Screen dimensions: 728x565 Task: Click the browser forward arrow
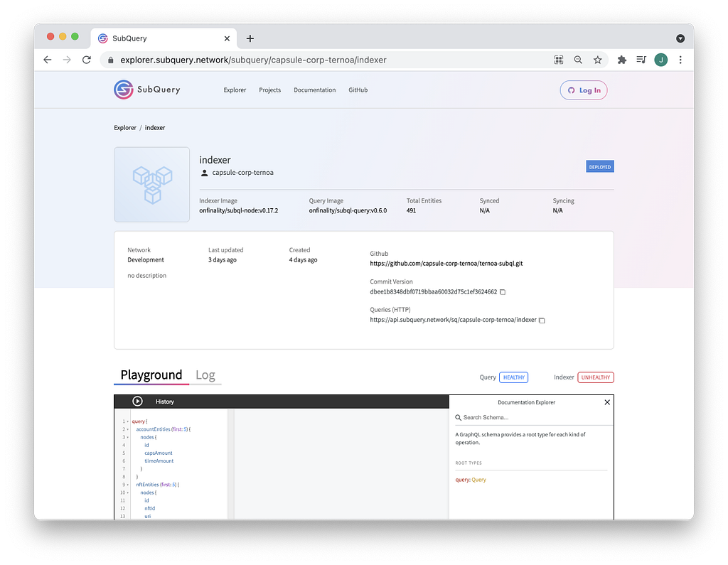(67, 60)
